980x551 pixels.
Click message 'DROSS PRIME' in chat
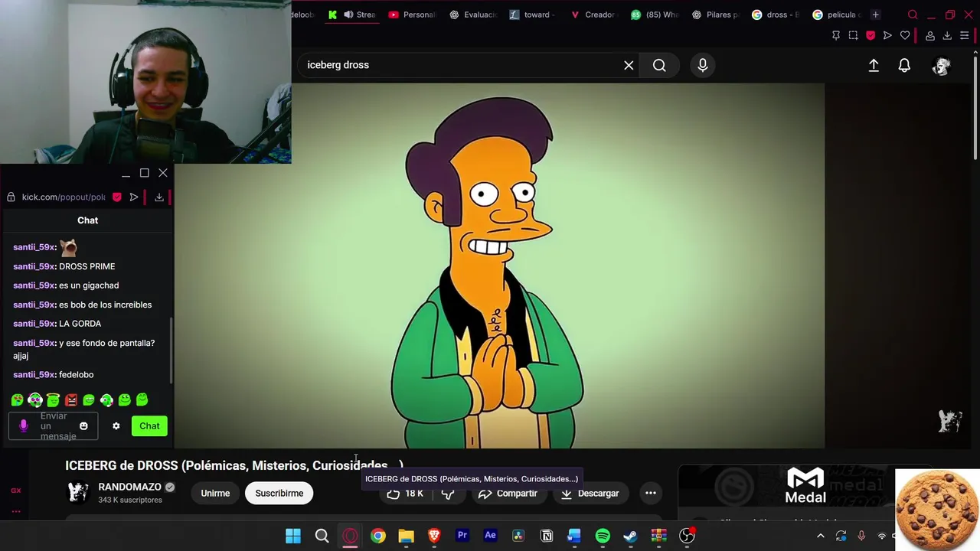(x=87, y=266)
